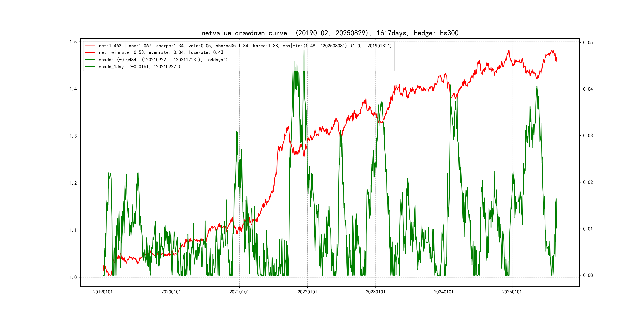This screenshot has height=322, width=644.
Task: Click the 0.05 tick on right axis
Action: tap(588, 43)
